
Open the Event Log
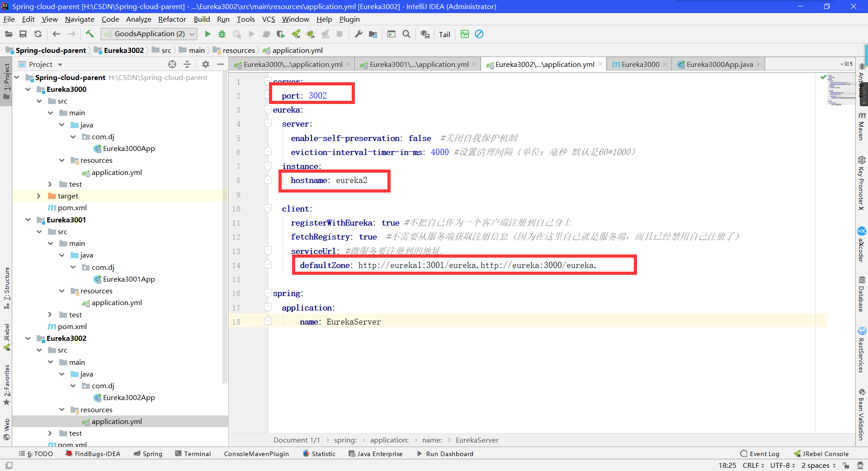(x=760, y=454)
